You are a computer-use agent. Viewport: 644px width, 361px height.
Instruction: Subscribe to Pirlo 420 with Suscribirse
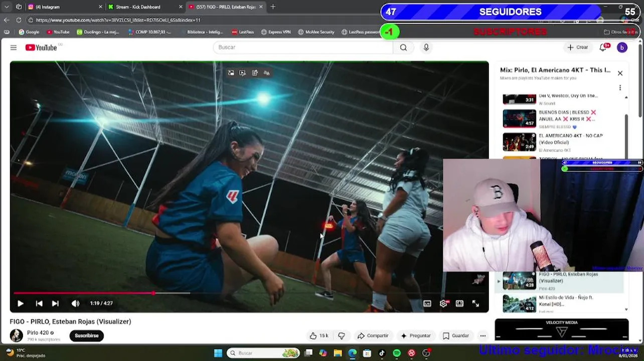click(87, 335)
